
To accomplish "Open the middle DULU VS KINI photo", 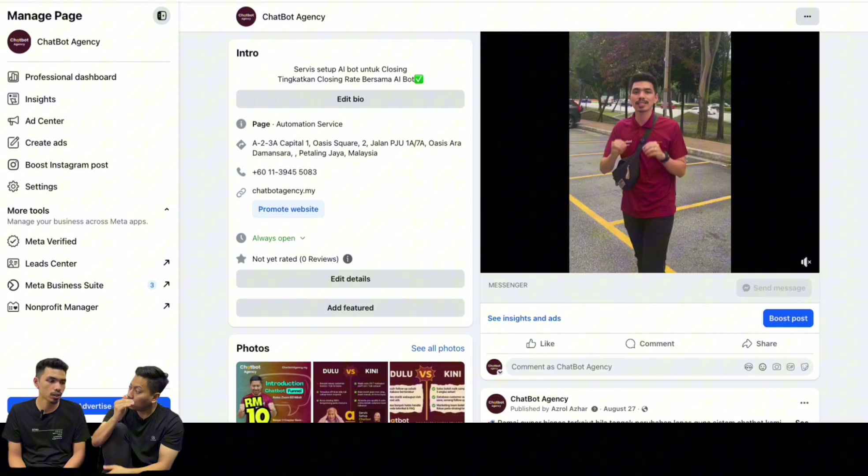I will coord(351,392).
